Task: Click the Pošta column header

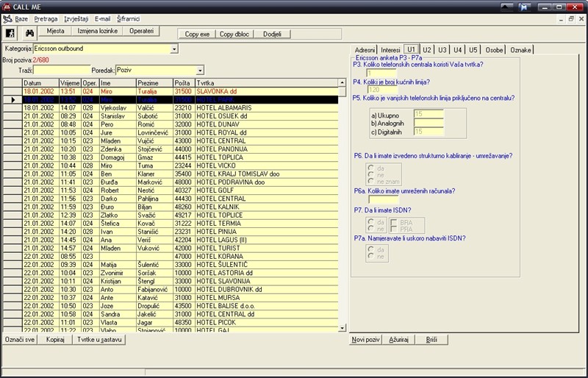Action: (x=184, y=83)
